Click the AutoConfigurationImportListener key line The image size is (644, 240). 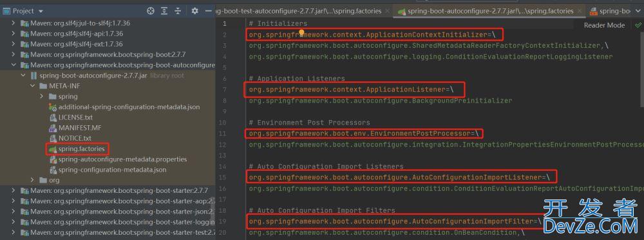(x=399, y=177)
